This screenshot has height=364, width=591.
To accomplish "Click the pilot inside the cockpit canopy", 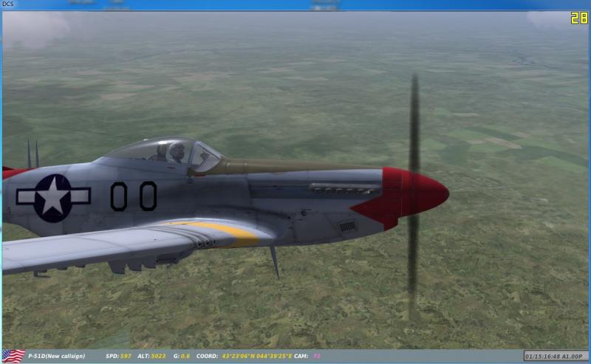I will click(x=177, y=153).
